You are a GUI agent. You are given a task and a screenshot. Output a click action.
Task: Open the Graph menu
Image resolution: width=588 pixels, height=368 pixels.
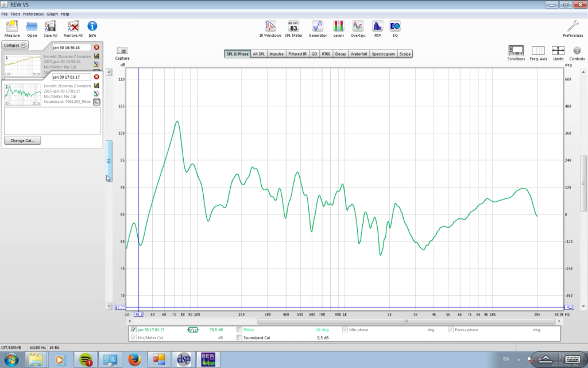coord(52,14)
